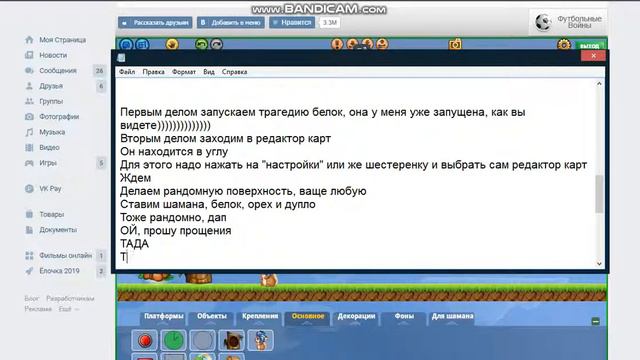The image size is (640, 360).
Task: Click the chat bubble icon beside Сообщения
Action: coord(29,71)
